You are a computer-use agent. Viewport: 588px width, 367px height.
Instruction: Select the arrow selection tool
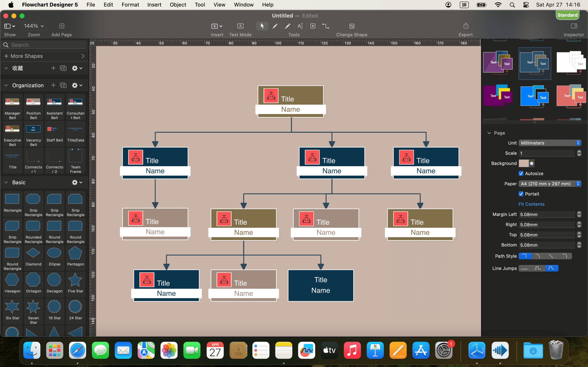pyautogui.click(x=262, y=26)
